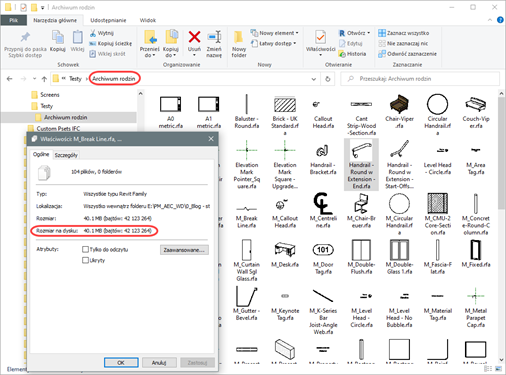
Task: Select Screens folder in navigation tree
Action: [45, 95]
